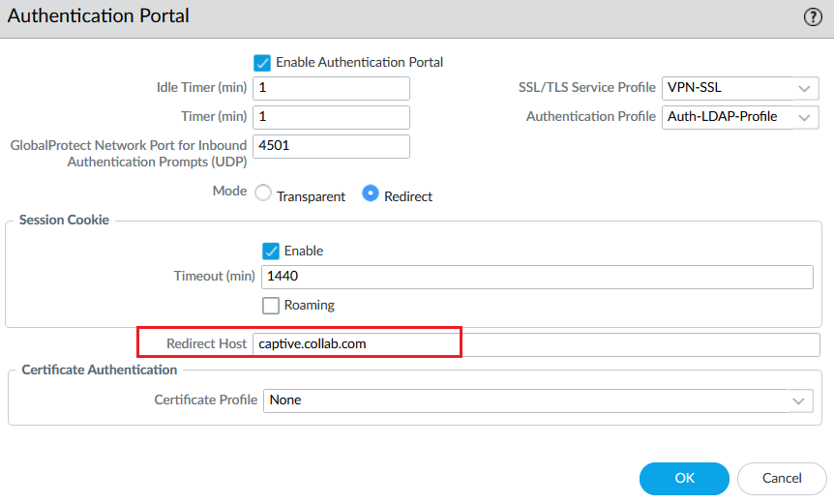Click the Certificate Authentication section label
The height and width of the screenshot is (504, 834).
[100, 370]
